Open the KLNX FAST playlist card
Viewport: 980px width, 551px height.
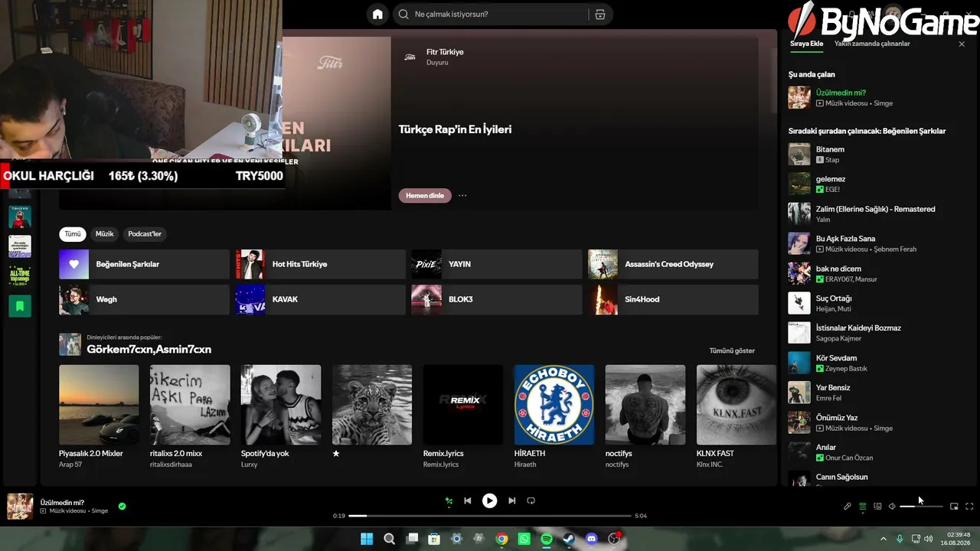pos(737,417)
